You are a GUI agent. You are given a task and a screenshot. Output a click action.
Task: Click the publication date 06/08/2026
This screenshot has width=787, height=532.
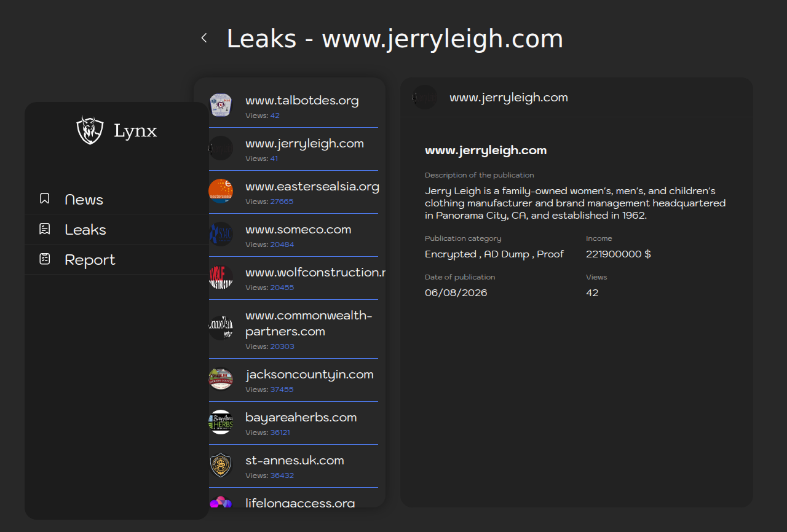456,292
